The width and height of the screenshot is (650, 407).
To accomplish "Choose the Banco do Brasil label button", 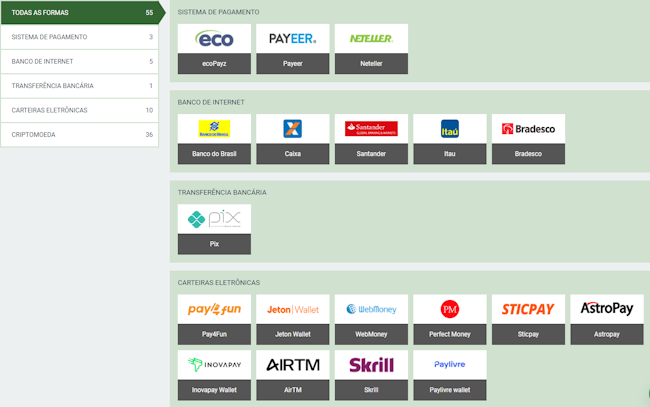I will pyautogui.click(x=214, y=154).
